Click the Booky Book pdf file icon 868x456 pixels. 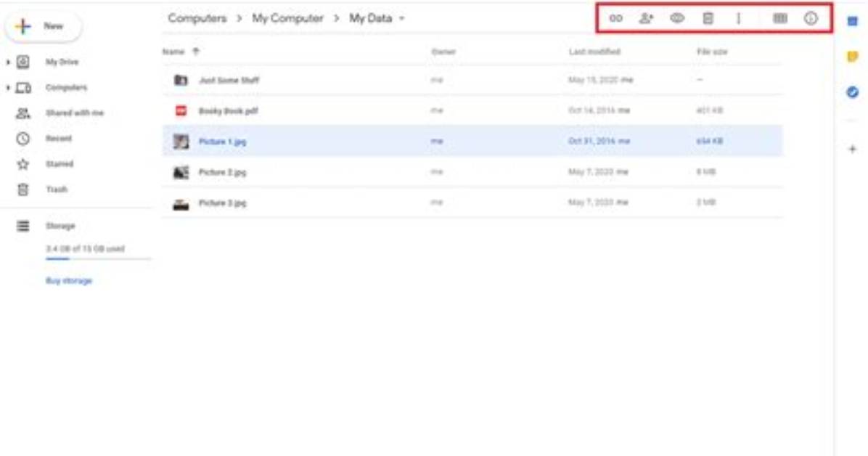pos(181,111)
